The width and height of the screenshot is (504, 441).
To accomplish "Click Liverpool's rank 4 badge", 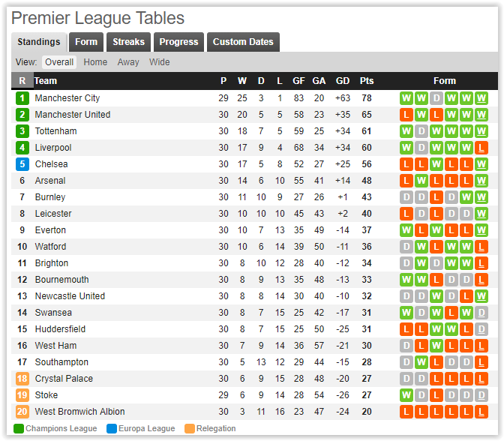I will [22, 148].
